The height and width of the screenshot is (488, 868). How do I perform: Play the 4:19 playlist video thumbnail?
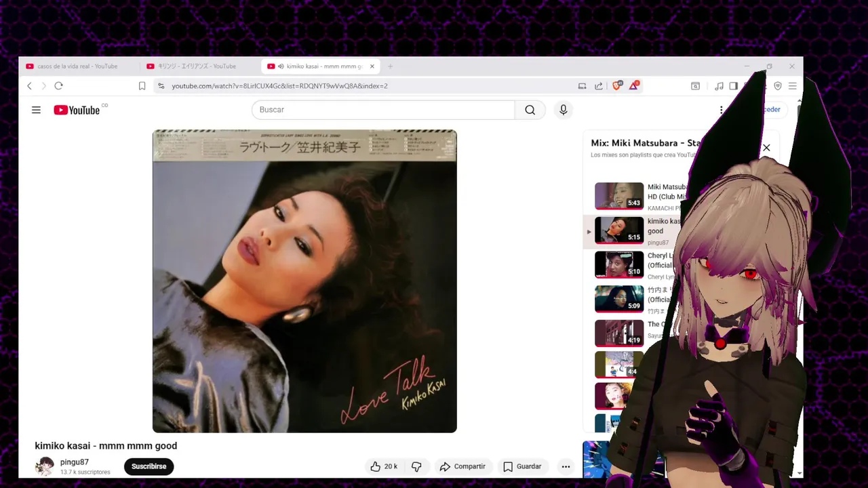click(619, 333)
